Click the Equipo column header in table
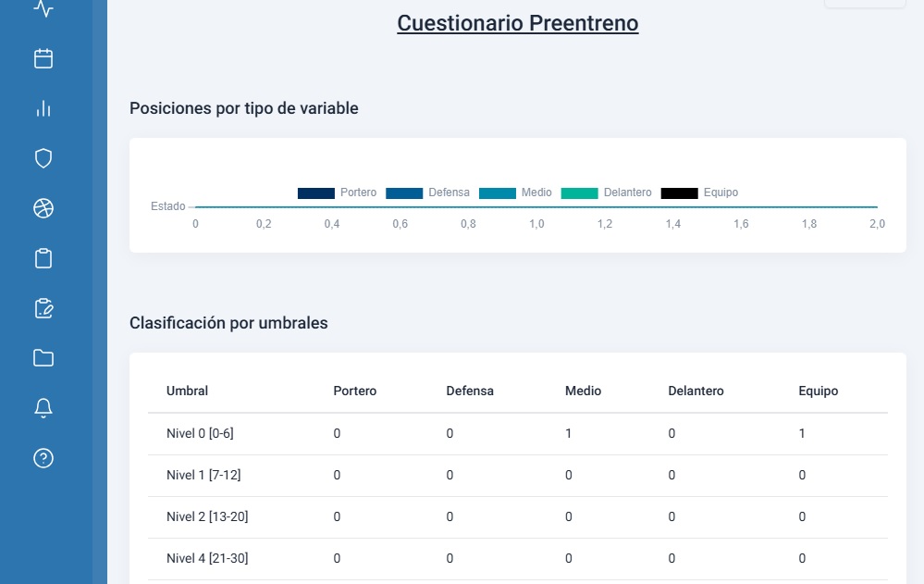Image resolution: width=924 pixels, height=584 pixels. point(818,391)
